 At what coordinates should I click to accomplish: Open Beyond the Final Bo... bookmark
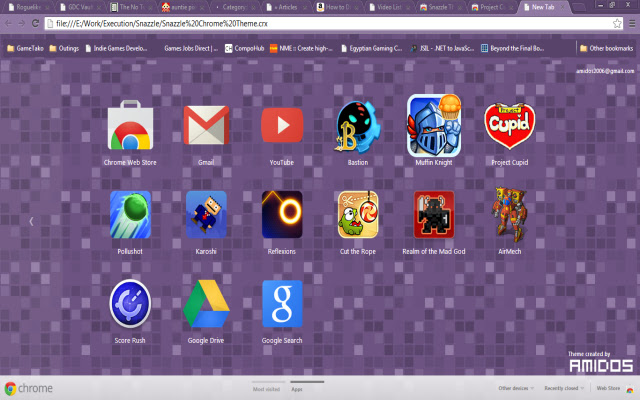tap(512, 48)
